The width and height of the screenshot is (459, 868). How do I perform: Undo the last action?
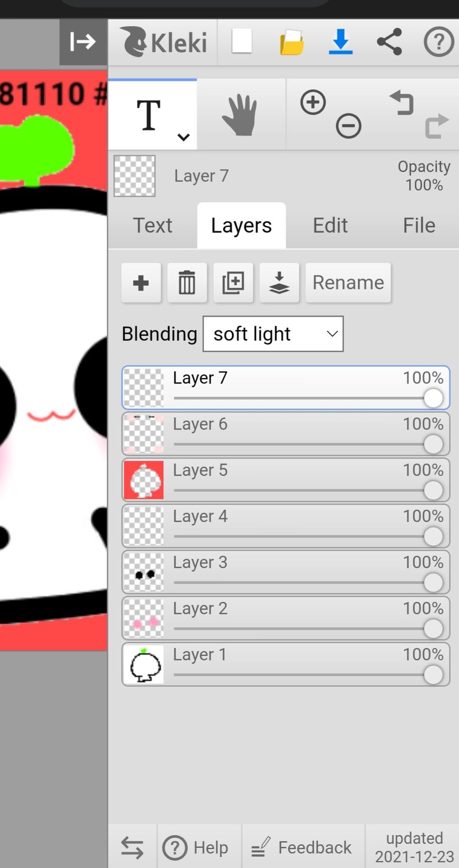[x=402, y=102]
